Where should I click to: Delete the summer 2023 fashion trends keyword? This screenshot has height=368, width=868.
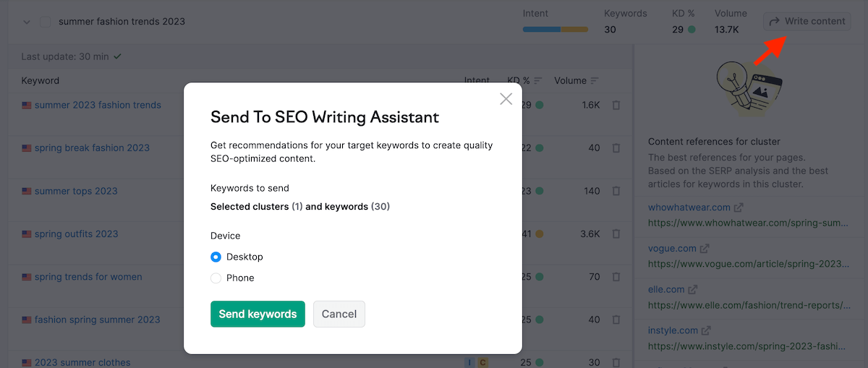click(616, 106)
